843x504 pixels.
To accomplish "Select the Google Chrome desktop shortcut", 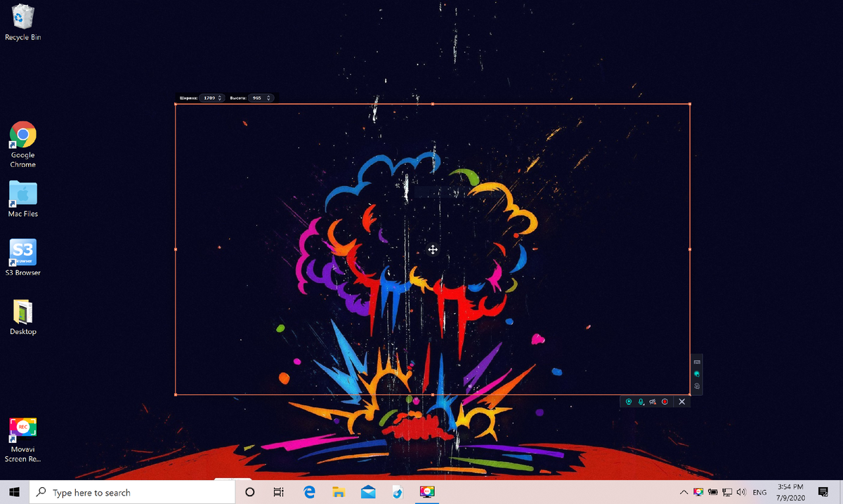I will point(22,145).
